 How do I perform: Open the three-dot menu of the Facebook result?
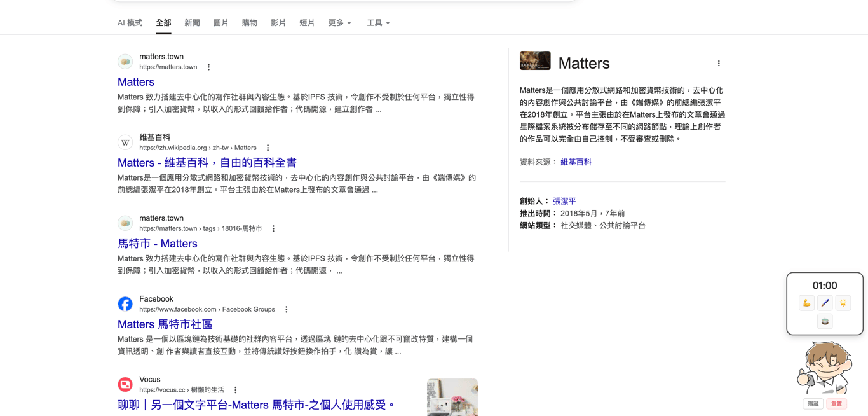point(286,309)
